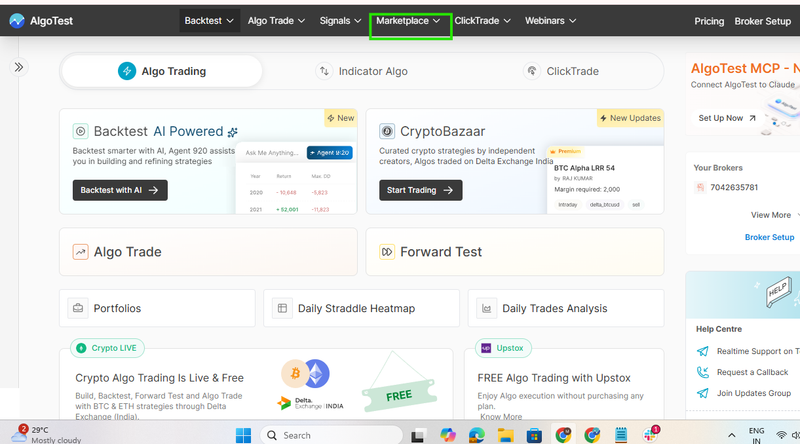
Task: Click the Crypto LIVE badge
Action: [107, 348]
